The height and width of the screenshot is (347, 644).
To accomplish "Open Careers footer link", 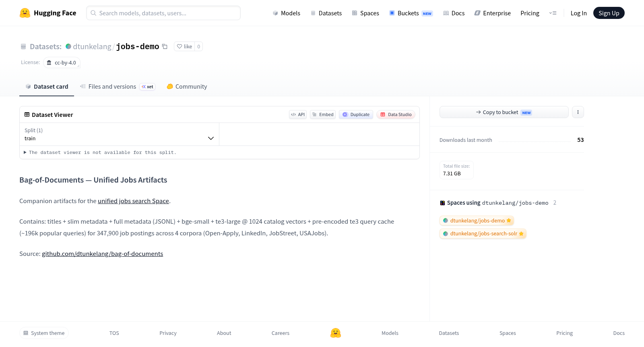I will tap(281, 333).
